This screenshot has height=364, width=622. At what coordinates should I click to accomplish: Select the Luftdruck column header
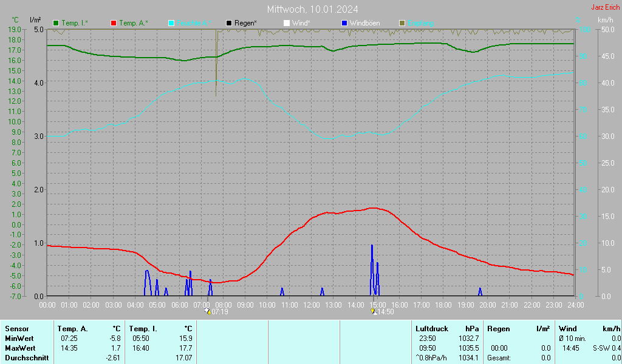click(x=431, y=328)
